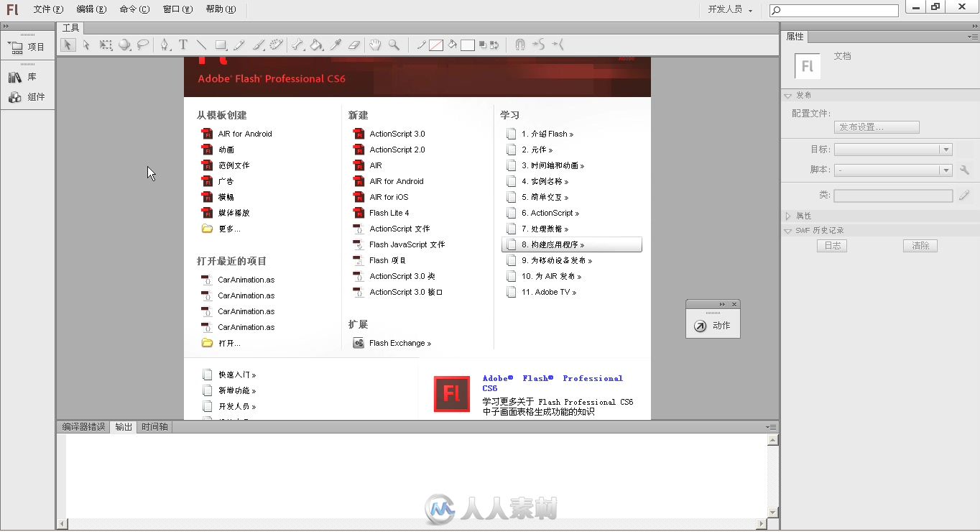Screen dimensions: 980x532
Task: Click the wrench icon beside 脚本
Action: pos(964,170)
